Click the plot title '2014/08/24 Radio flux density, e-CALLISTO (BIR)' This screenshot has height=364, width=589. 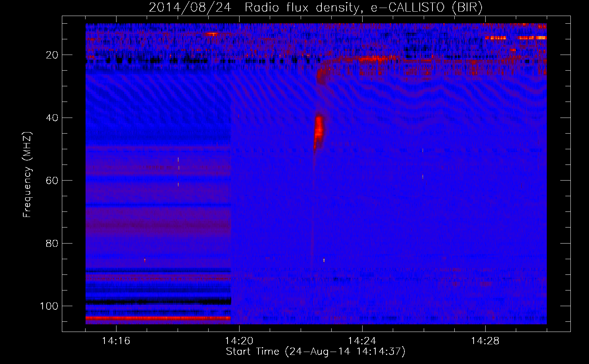316,7
